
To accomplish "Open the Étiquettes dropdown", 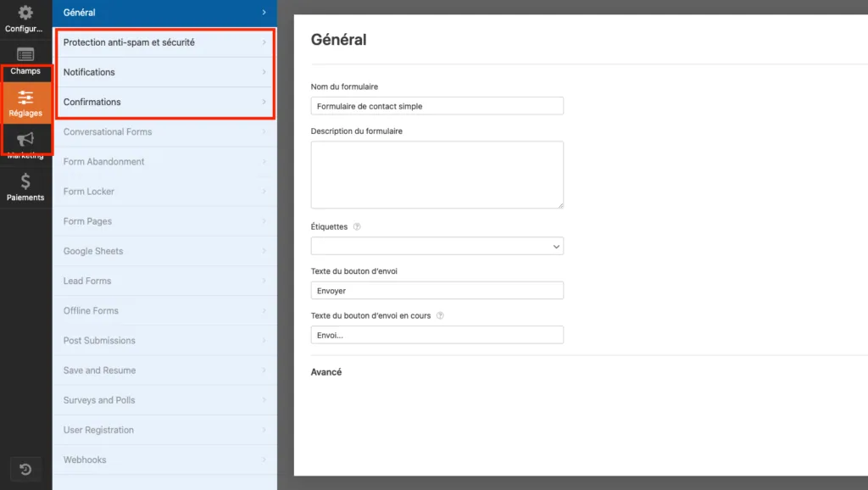I will coord(437,247).
